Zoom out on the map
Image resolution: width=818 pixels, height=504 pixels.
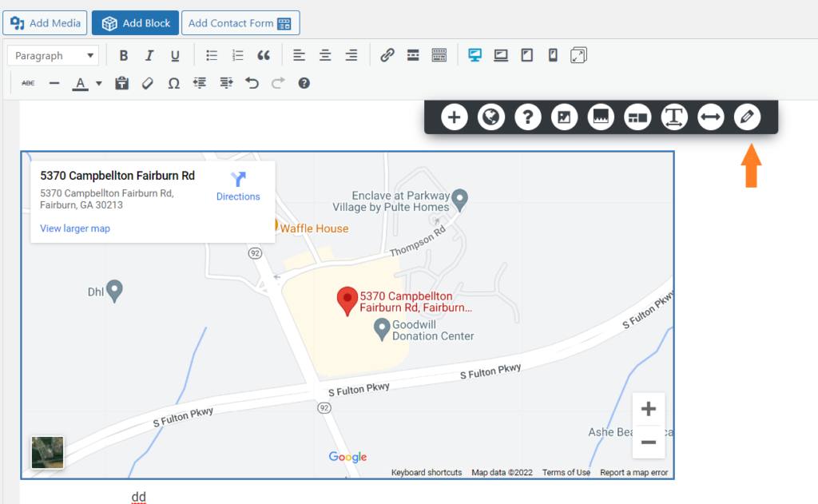coord(649,442)
